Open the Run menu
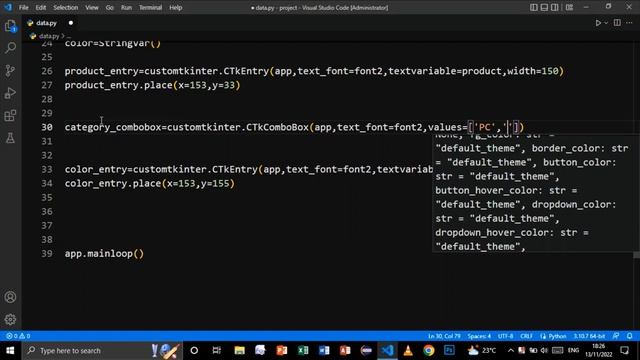 tap(126, 7)
